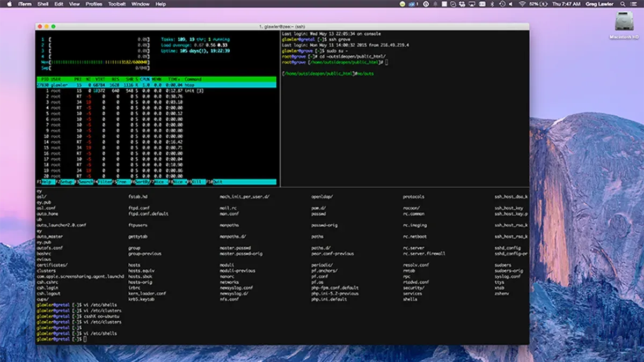Open the Toolbelt menu

coord(116,4)
